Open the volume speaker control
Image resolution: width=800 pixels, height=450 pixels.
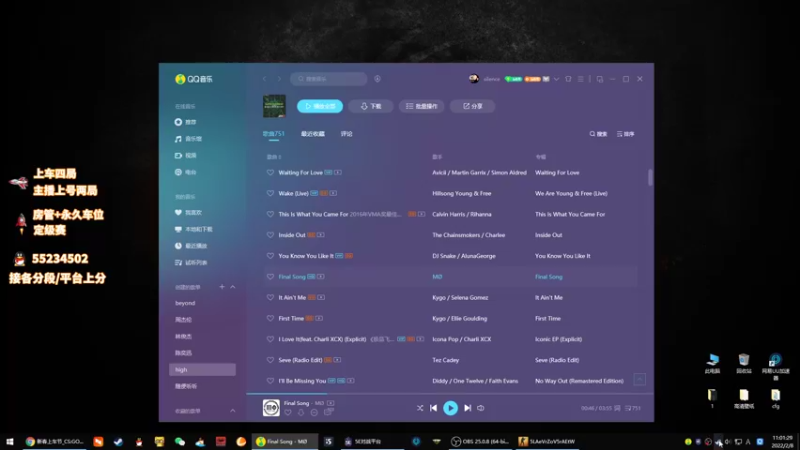click(481, 408)
